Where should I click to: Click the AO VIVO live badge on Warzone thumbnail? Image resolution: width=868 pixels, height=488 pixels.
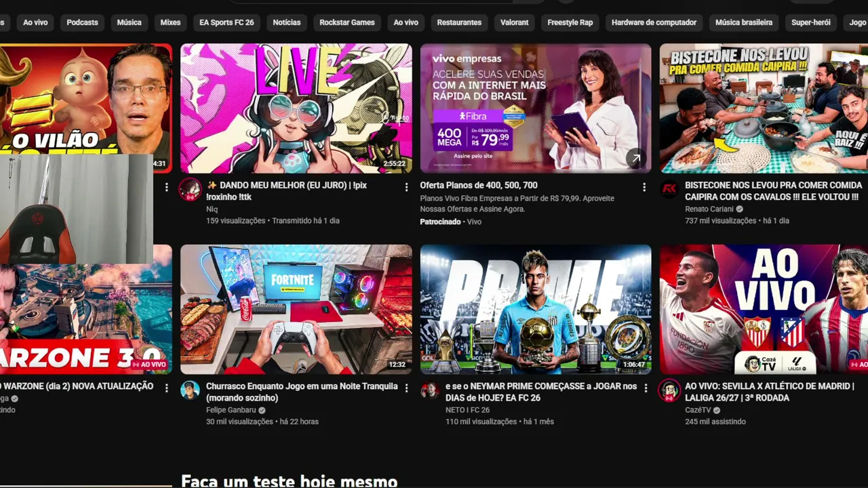coord(149,365)
